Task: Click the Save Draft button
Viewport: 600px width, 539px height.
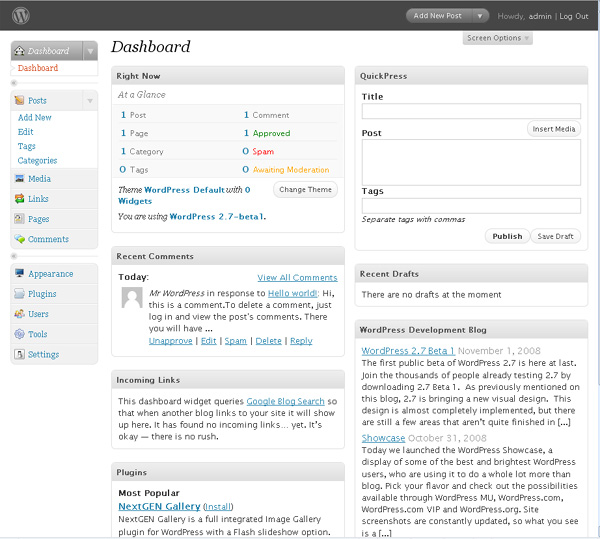Action: [555, 236]
